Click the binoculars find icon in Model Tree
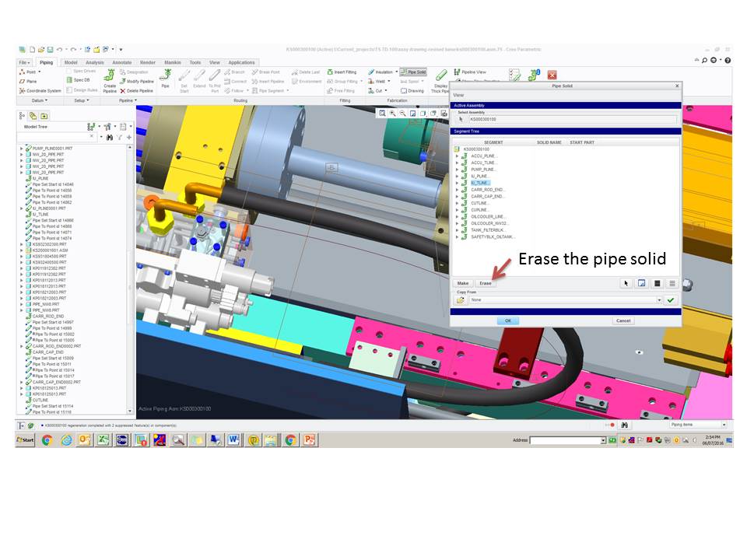This screenshot has height=560, width=747. [x=110, y=137]
